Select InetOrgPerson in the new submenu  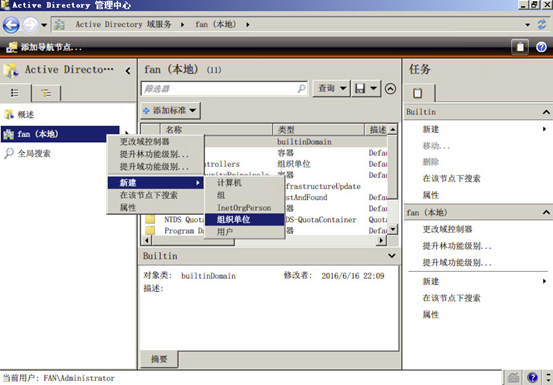[x=244, y=208]
